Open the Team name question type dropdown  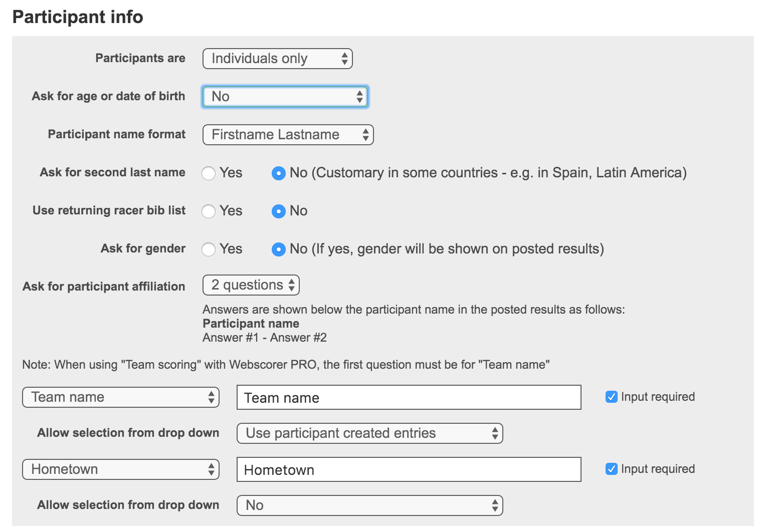pyautogui.click(x=121, y=397)
